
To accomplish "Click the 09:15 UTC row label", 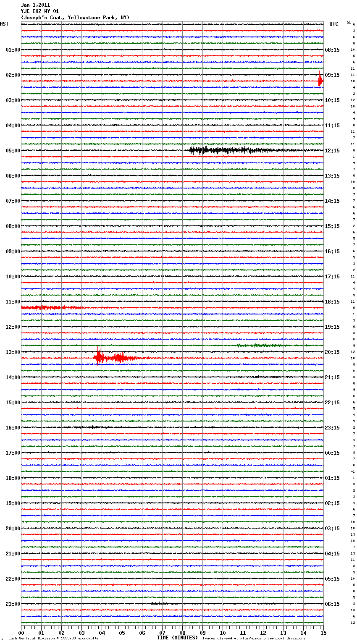I will pos(332,75).
